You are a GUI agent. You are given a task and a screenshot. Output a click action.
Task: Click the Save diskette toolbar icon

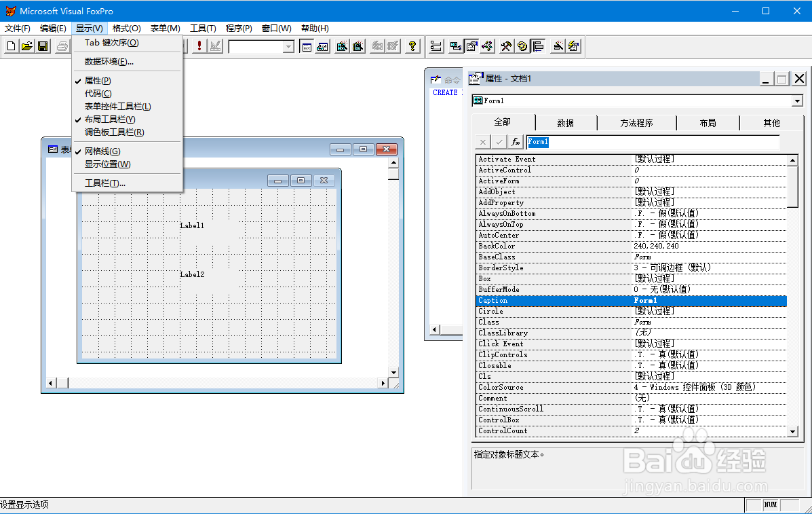pos(43,46)
